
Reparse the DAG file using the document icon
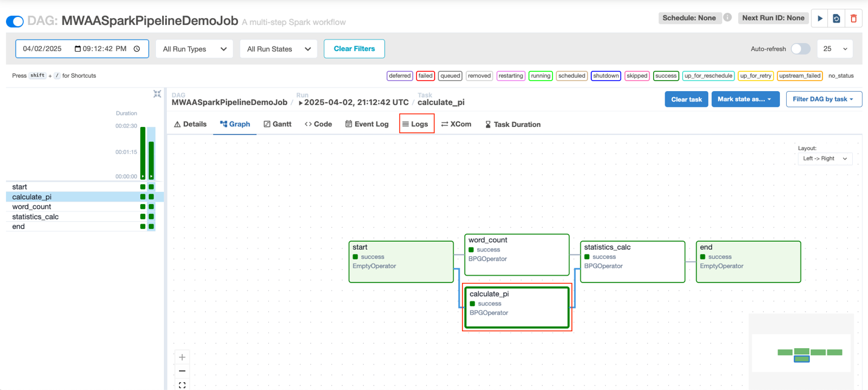coord(836,18)
